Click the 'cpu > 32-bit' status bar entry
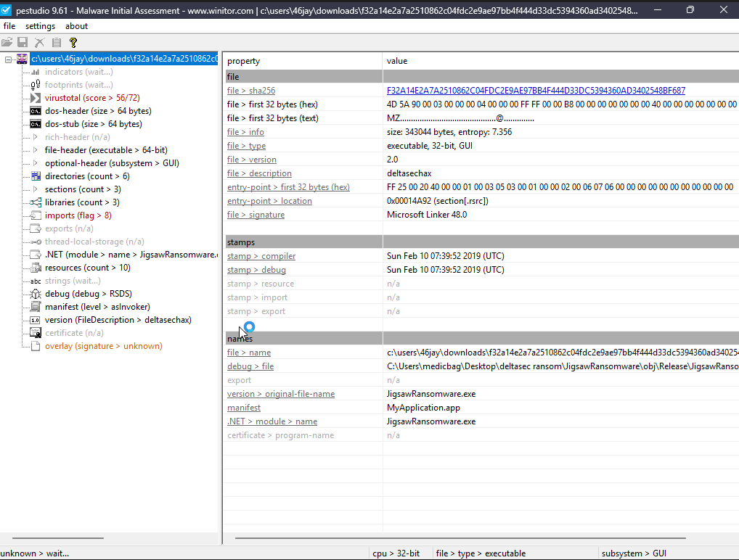This screenshot has width=739, height=560. pyautogui.click(x=396, y=553)
